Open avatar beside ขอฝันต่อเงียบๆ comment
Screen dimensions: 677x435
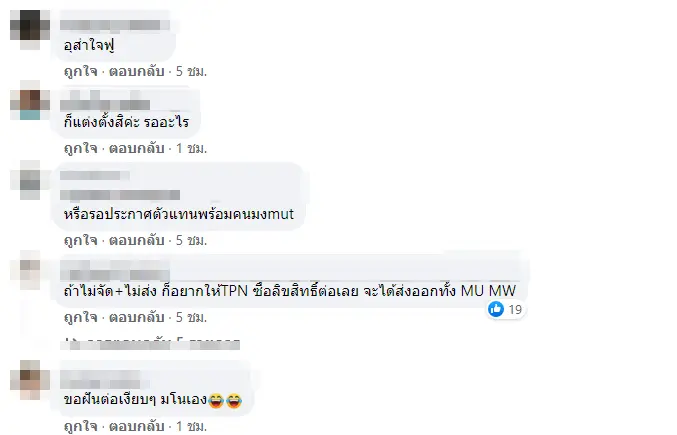pyautogui.click(x=30, y=380)
